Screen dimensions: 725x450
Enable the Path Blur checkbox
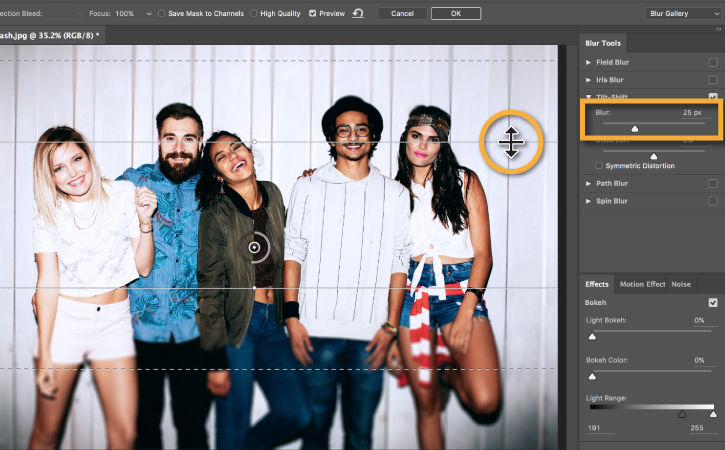[713, 183]
